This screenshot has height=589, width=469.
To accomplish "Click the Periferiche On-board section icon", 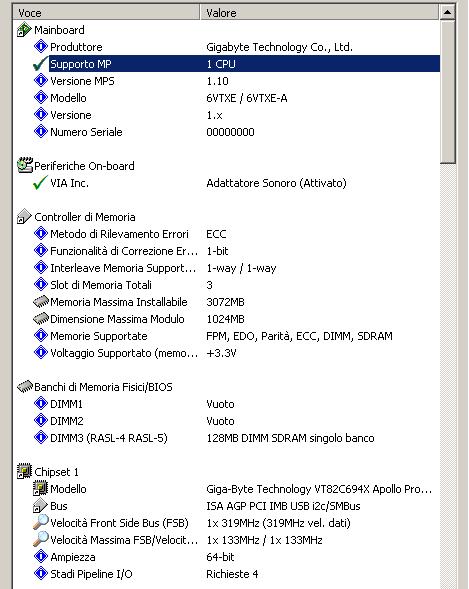I will point(25,166).
